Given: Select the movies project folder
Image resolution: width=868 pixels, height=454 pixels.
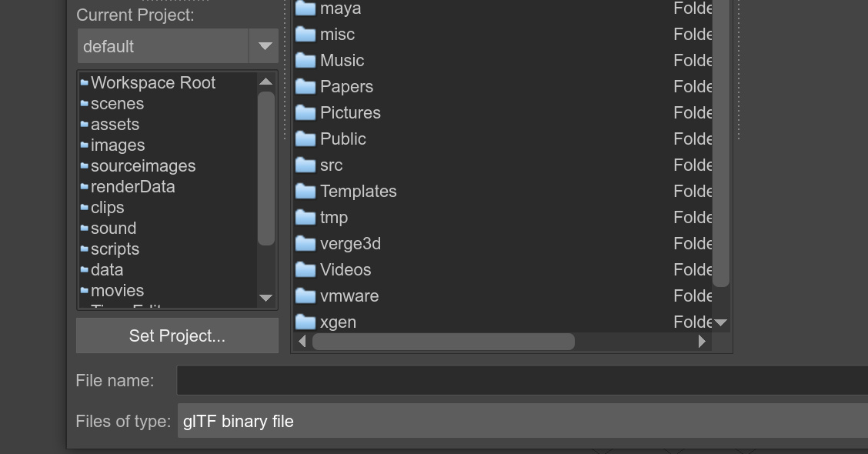Looking at the screenshot, I should click(117, 290).
